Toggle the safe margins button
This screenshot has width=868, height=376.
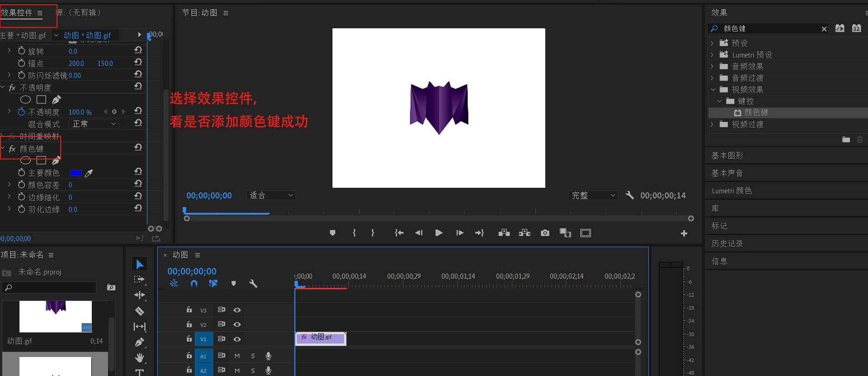click(586, 233)
